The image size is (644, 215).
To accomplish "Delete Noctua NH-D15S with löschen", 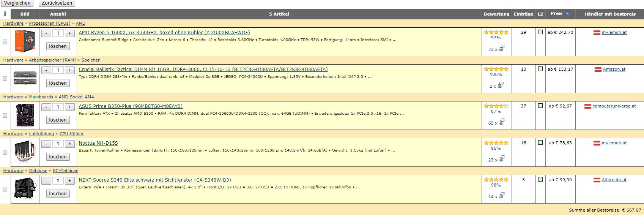I will pos(58,157).
